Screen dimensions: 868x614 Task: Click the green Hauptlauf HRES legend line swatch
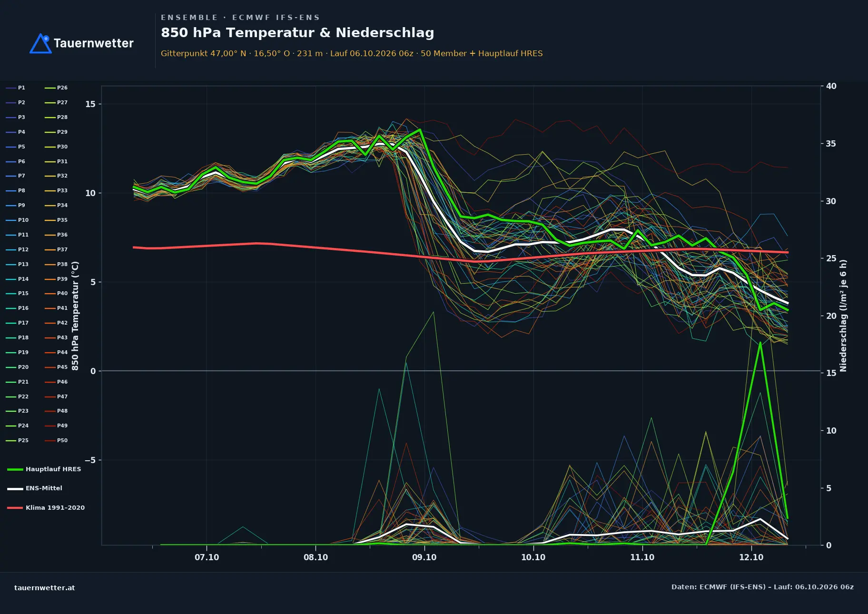[x=15, y=469]
